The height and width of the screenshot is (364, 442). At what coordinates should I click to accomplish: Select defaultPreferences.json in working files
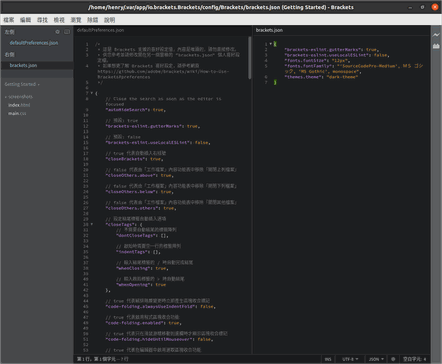click(x=34, y=43)
